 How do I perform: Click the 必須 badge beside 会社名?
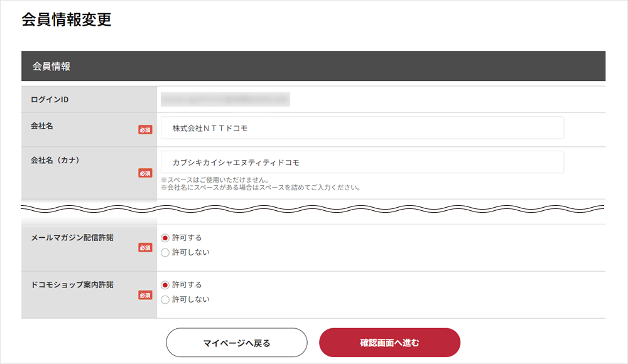(x=145, y=130)
